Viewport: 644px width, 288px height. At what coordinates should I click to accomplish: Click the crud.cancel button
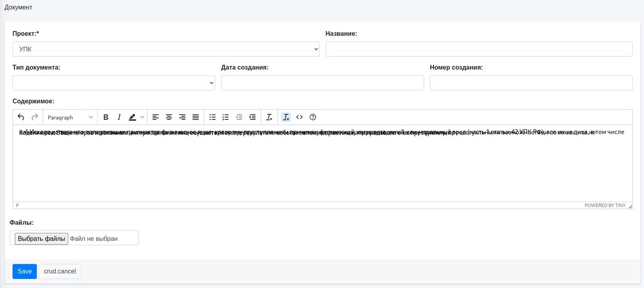pyautogui.click(x=60, y=271)
